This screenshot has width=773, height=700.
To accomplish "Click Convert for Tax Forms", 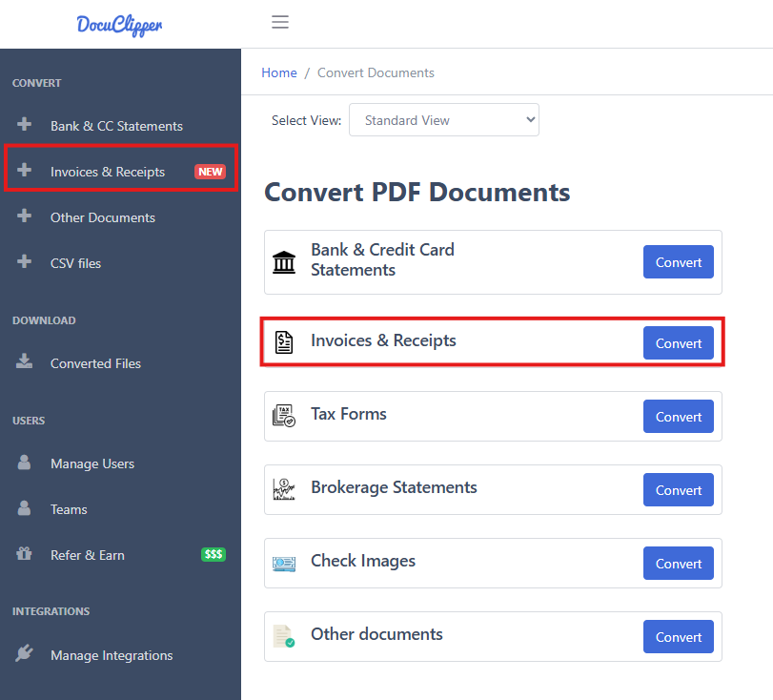I will coord(679,417).
